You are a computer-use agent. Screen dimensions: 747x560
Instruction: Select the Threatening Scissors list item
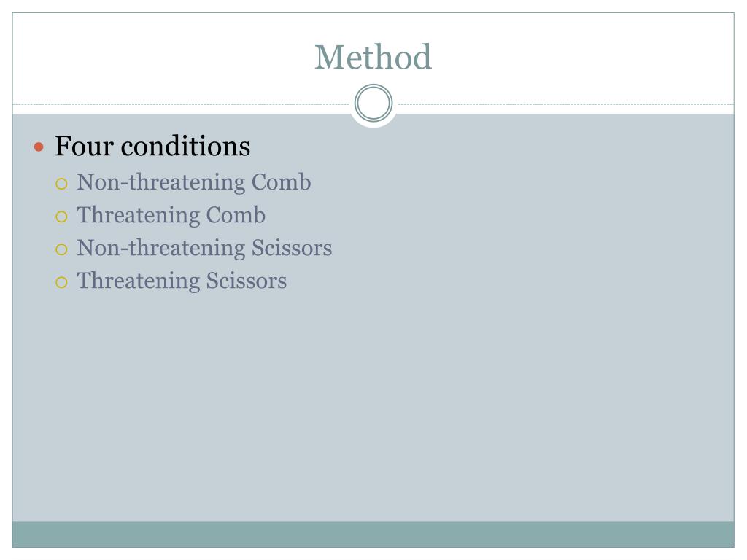[x=182, y=281]
